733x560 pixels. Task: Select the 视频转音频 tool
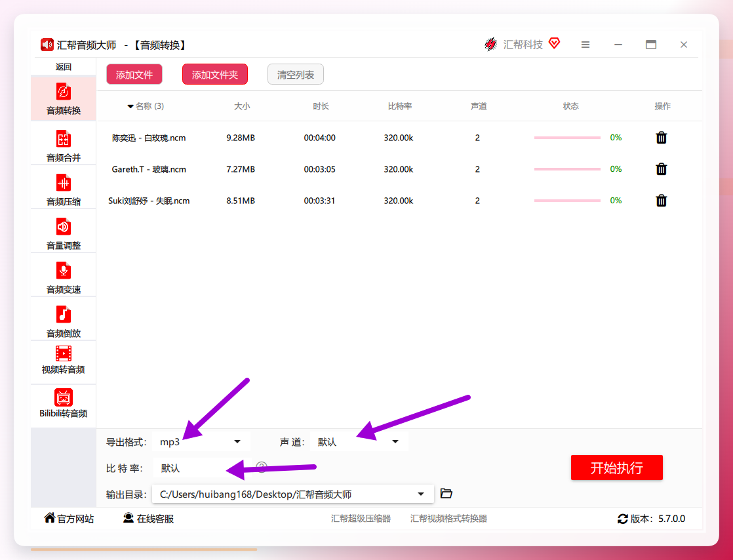coord(64,361)
